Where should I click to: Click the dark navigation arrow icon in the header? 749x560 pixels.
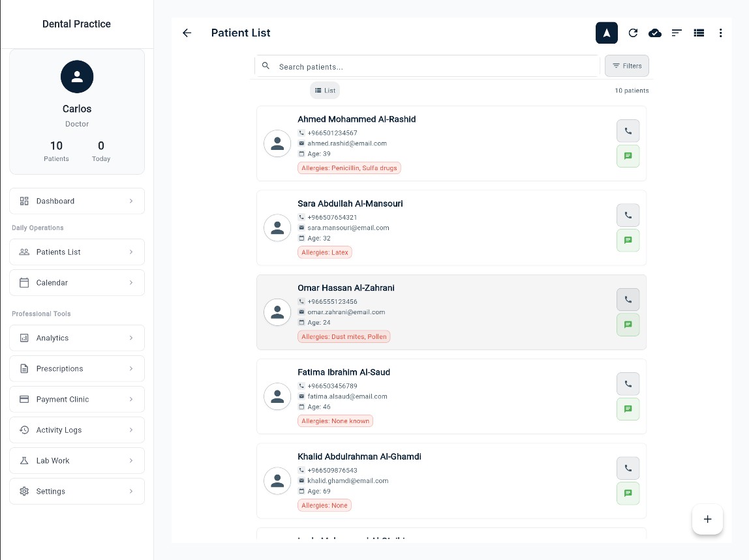pos(606,33)
